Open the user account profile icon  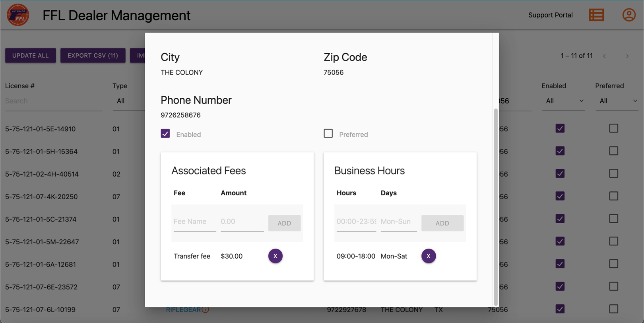click(628, 15)
